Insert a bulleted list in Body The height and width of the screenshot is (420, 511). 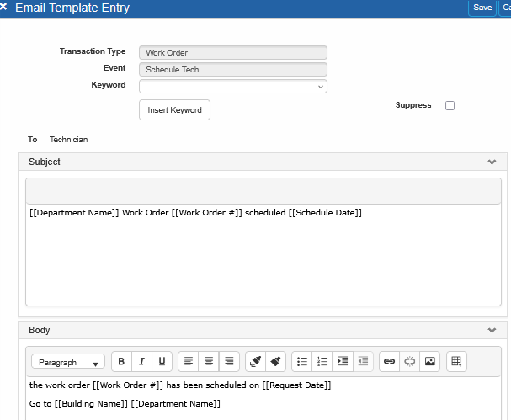(302, 362)
